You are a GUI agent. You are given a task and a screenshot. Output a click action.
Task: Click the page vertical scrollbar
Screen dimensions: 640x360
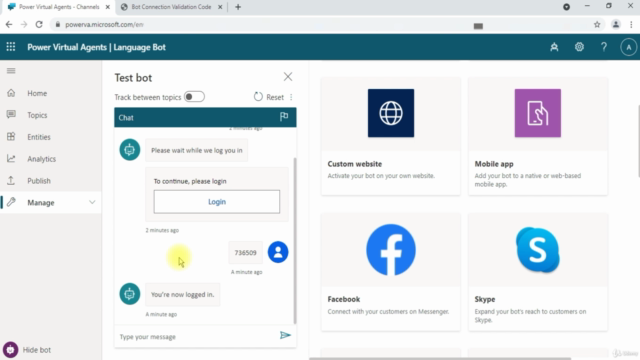tap(638, 141)
